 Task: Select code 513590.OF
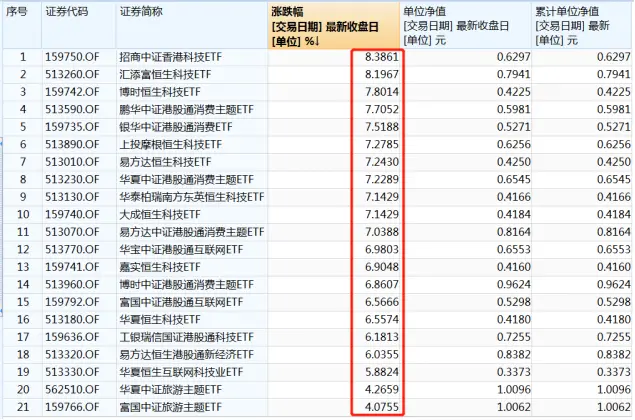tap(72, 109)
